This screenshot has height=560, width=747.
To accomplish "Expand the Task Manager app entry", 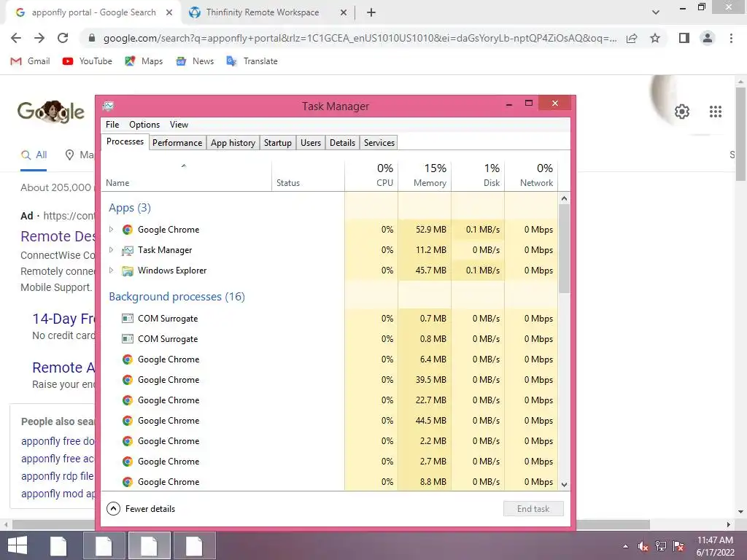I will 111,250.
